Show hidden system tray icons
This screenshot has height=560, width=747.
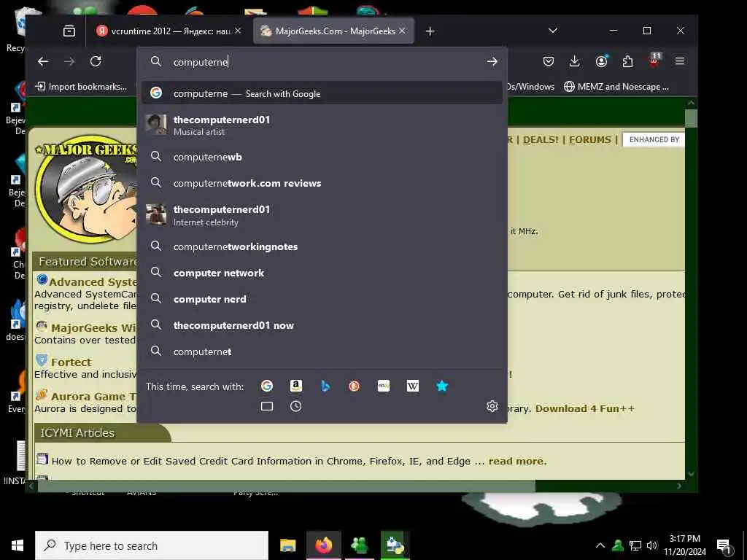600,545
